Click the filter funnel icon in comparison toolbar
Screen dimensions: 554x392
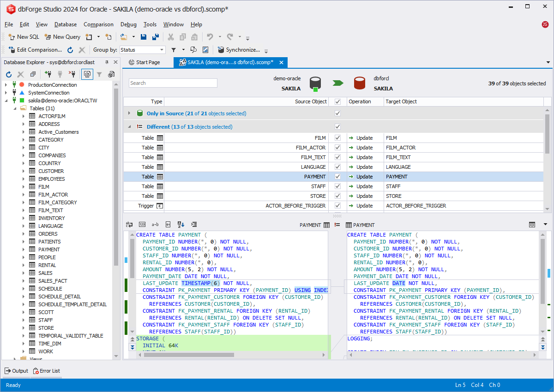click(x=174, y=50)
